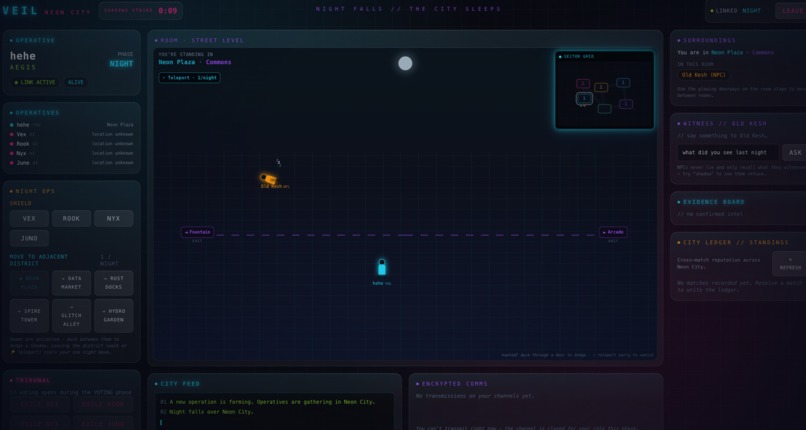Select the highlighted current node in Sector Grid

pos(584,98)
